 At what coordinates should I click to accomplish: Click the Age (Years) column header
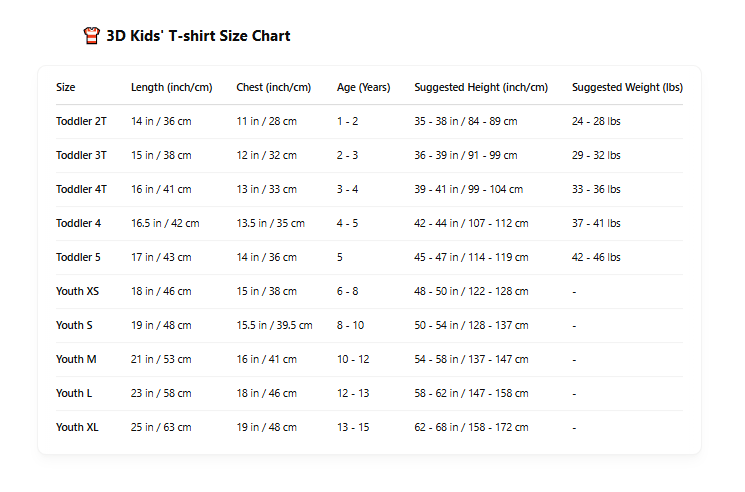(x=364, y=87)
